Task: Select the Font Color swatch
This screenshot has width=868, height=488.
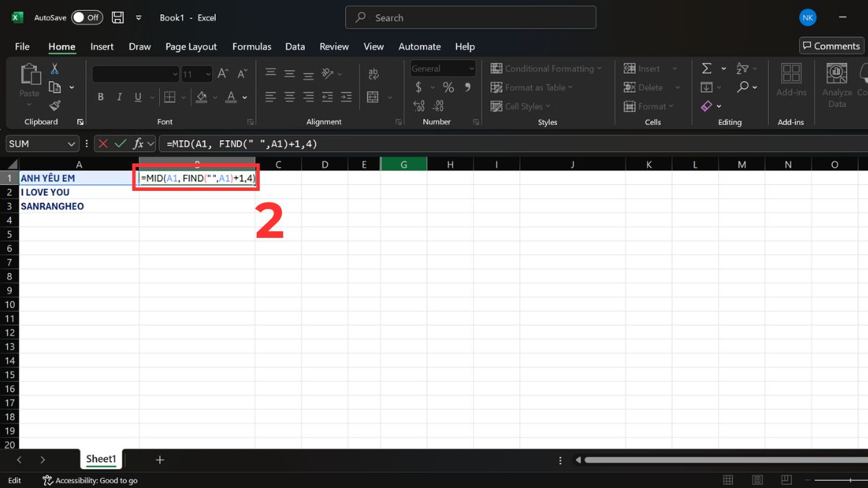Action: point(230,97)
